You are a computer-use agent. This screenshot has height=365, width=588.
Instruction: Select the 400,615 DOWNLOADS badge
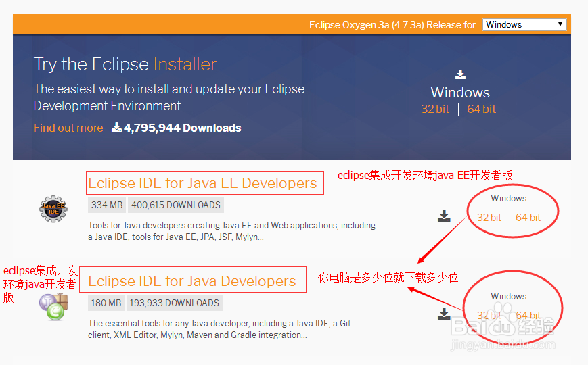(x=176, y=205)
